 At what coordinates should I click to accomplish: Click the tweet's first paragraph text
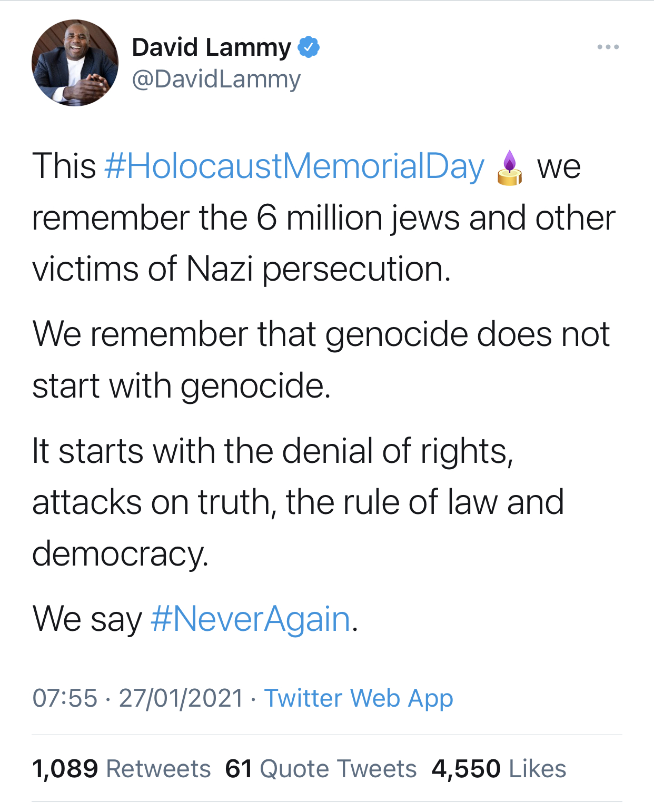(323, 218)
